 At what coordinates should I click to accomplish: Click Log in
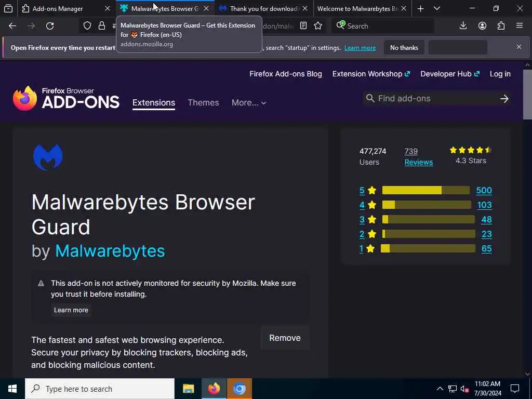click(x=500, y=74)
